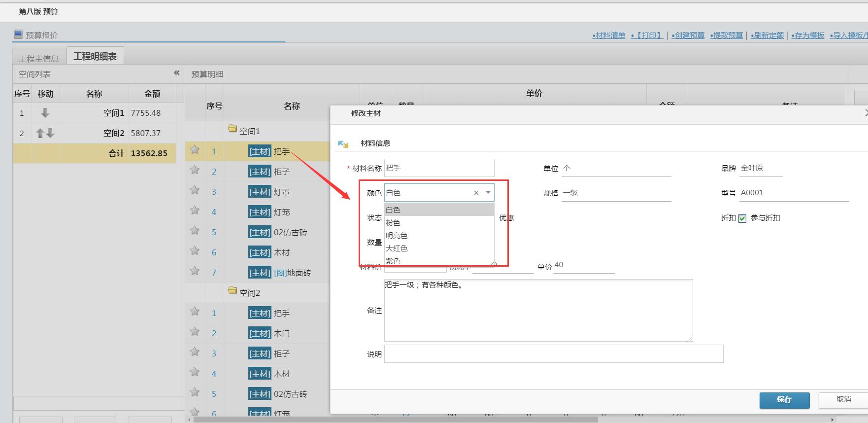Image resolution: width=868 pixels, height=423 pixels.
Task: Select the 工程明细表 tab
Action: click(x=95, y=57)
